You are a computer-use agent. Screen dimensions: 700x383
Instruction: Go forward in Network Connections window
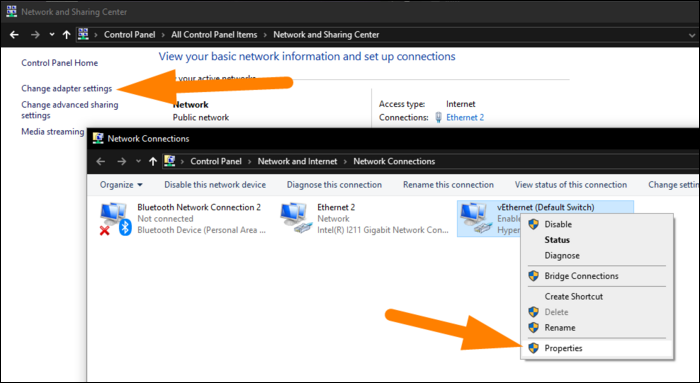(x=121, y=162)
